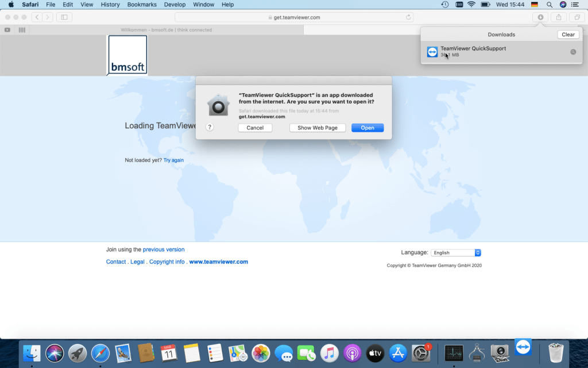
Task: Open the Apple menu
Action: click(x=11, y=5)
